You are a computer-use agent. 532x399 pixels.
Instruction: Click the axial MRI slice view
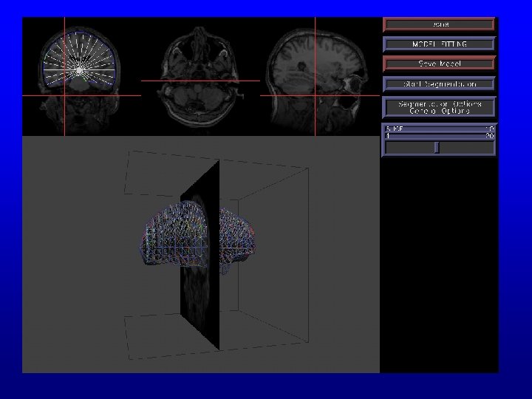(200, 77)
